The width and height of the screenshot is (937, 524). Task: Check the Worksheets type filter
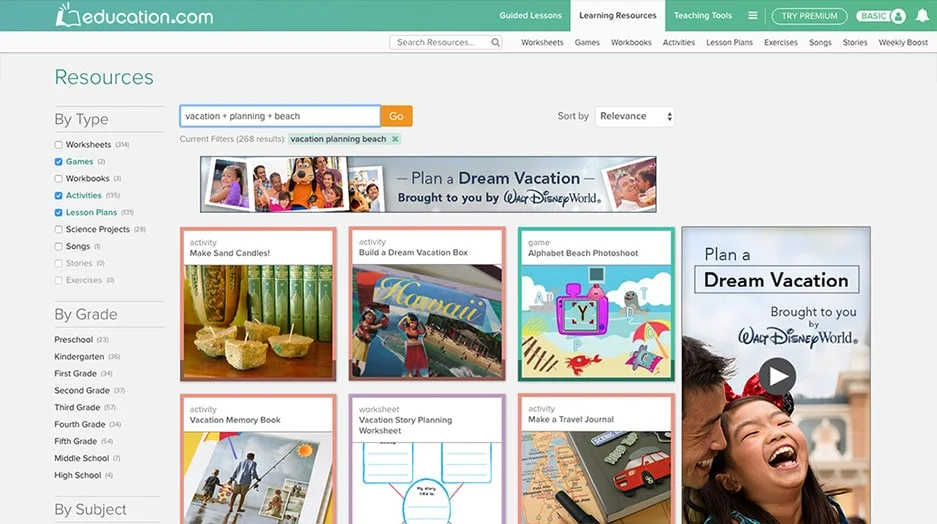(58, 145)
